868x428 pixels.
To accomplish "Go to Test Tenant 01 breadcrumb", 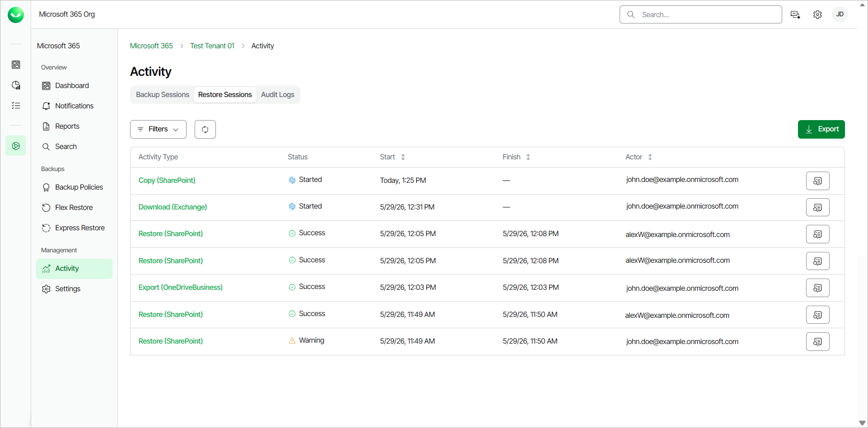I will pos(212,46).
